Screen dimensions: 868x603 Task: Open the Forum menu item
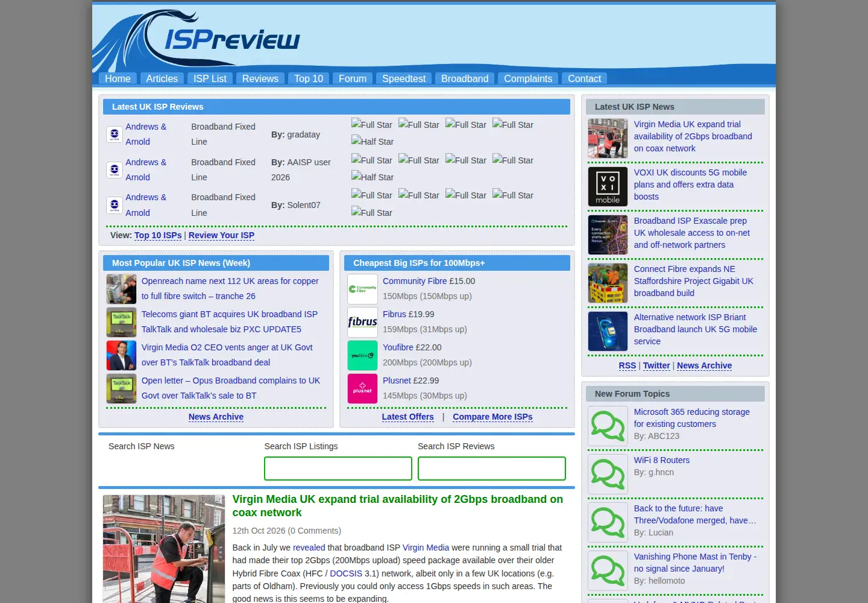[x=352, y=78]
